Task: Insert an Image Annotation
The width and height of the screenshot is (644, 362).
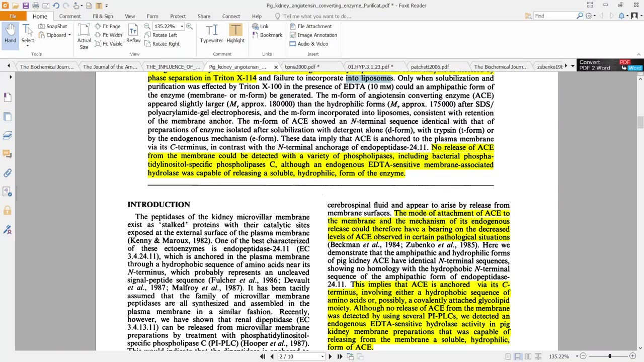Action: (313, 35)
